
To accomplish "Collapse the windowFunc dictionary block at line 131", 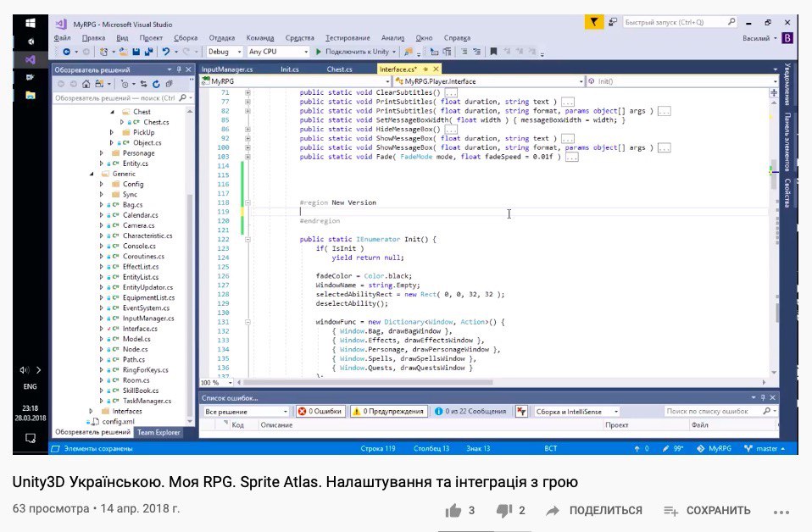I will pyautogui.click(x=247, y=322).
